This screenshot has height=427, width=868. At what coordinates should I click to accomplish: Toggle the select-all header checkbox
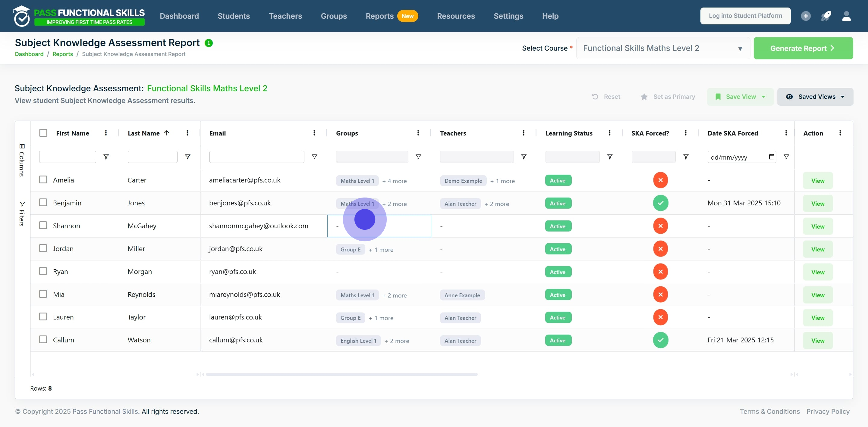43,133
